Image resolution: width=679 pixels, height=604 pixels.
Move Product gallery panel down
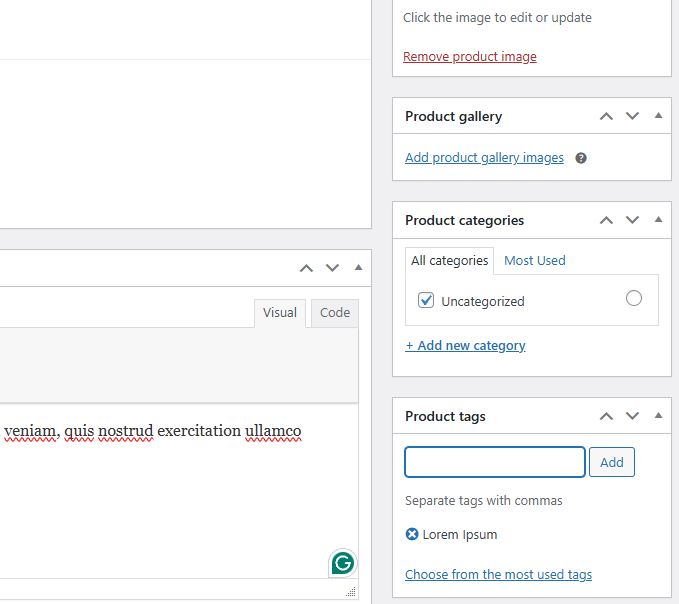point(632,116)
